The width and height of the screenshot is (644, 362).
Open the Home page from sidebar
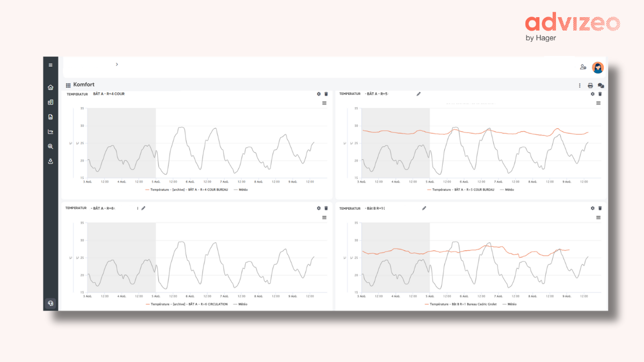(50, 87)
